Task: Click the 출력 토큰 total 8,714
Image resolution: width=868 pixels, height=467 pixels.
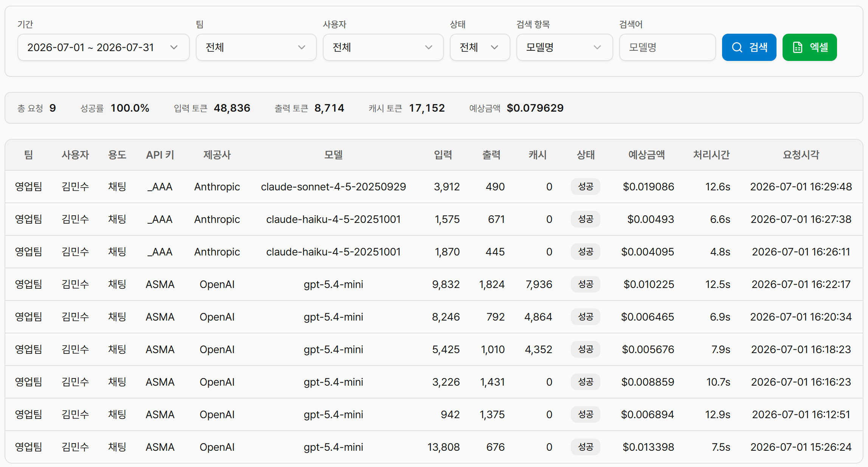Action: [x=329, y=108]
